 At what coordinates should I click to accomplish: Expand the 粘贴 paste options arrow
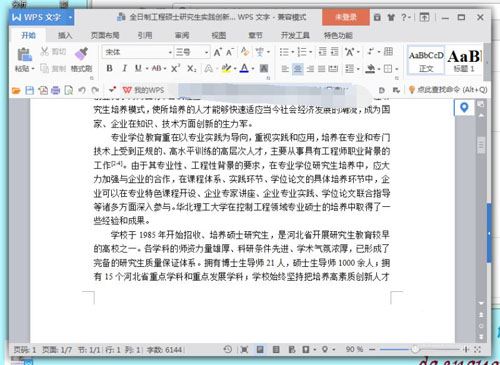click(x=33, y=69)
